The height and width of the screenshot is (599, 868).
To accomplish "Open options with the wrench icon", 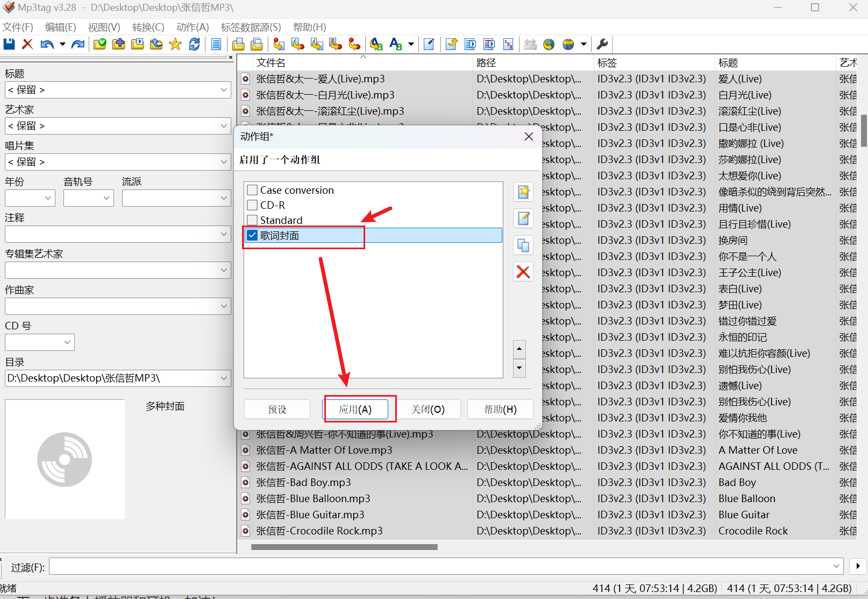I will point(602,44).
